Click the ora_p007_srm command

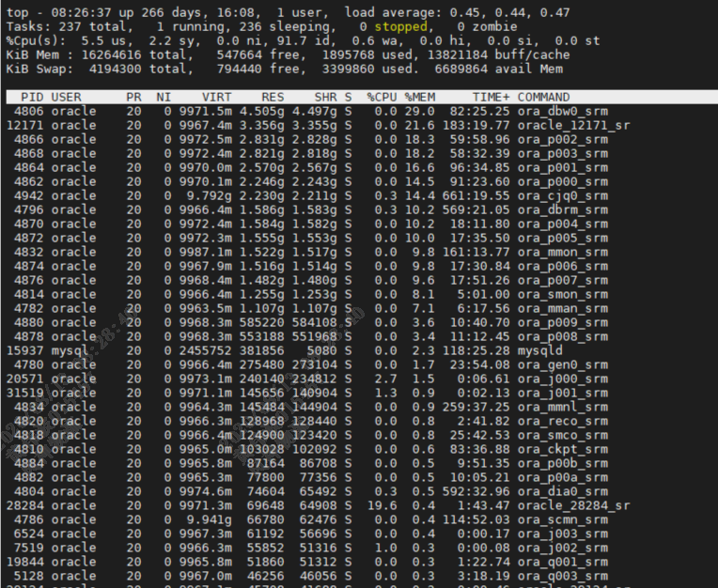563,281
